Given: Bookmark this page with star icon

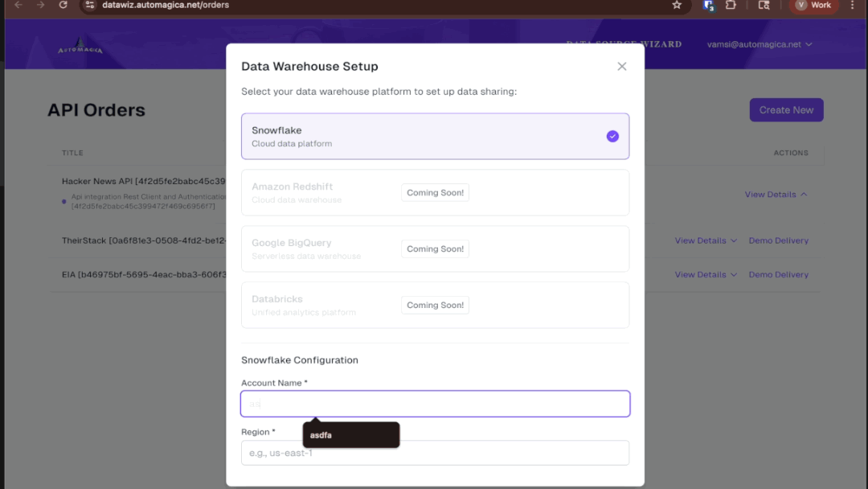Looking at the screenshot, I should pyautogui.click(x=677, y=5).
